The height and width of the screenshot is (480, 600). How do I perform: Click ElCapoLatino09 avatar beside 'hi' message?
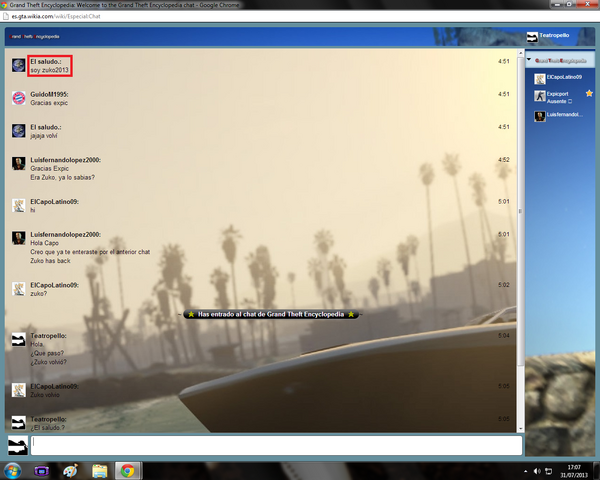tap(18, 206)
